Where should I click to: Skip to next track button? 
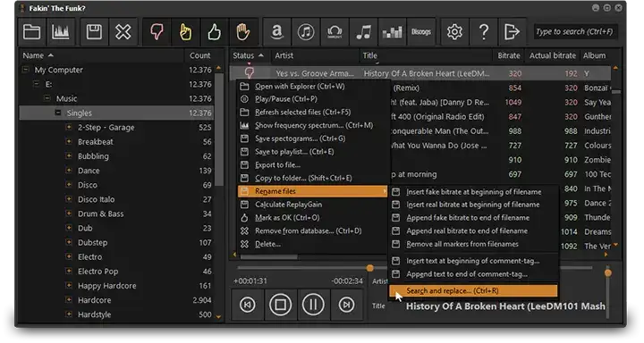click(x=346, y=305)
